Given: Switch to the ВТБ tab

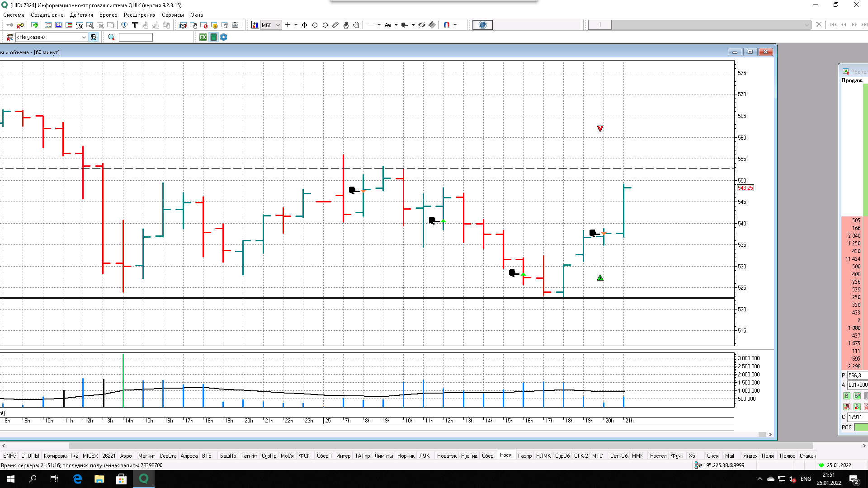Looking at the screenshot, I should click(x=207, y=456).
